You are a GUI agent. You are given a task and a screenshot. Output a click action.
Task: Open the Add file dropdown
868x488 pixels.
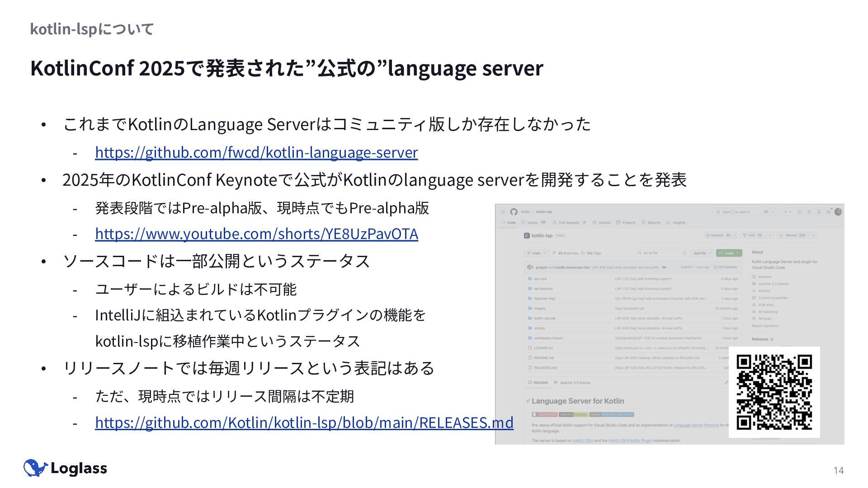702,253
